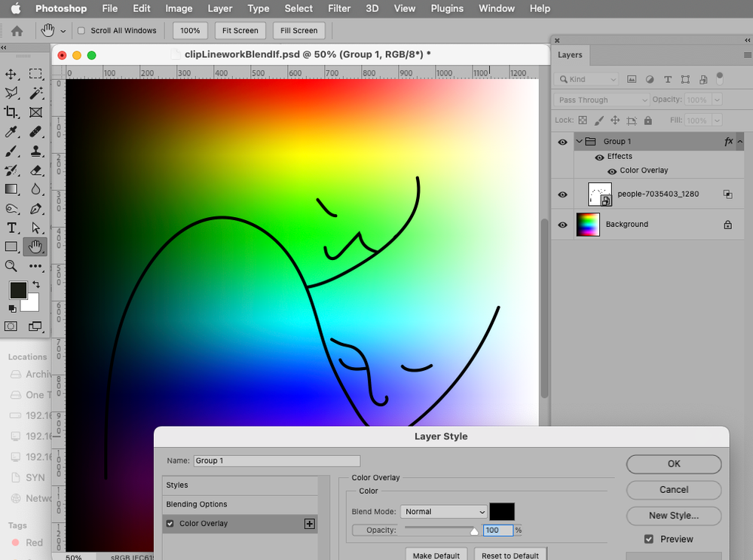Open the Kind filter dropdown
753x560 pixels.
[x=586, y=79]
